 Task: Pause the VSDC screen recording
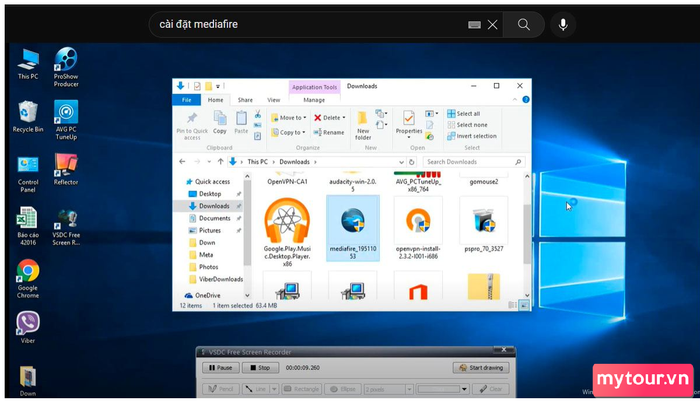click(221, 367)
